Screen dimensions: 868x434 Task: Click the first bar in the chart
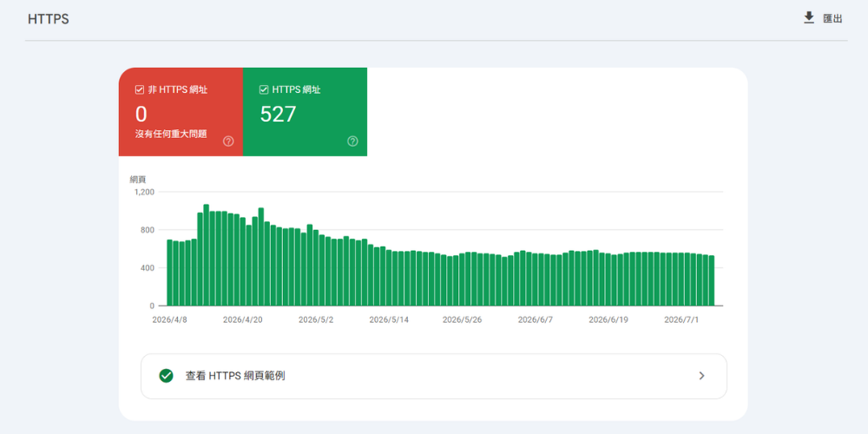point(169,273)
